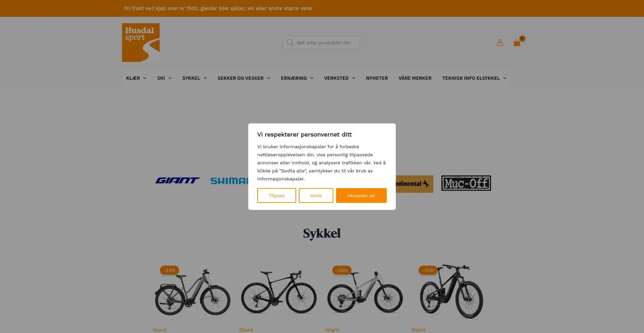Open the -23% grey e-bike thumbnail
This screenshot has height=333, width=644.
click(x=193, y=291)
